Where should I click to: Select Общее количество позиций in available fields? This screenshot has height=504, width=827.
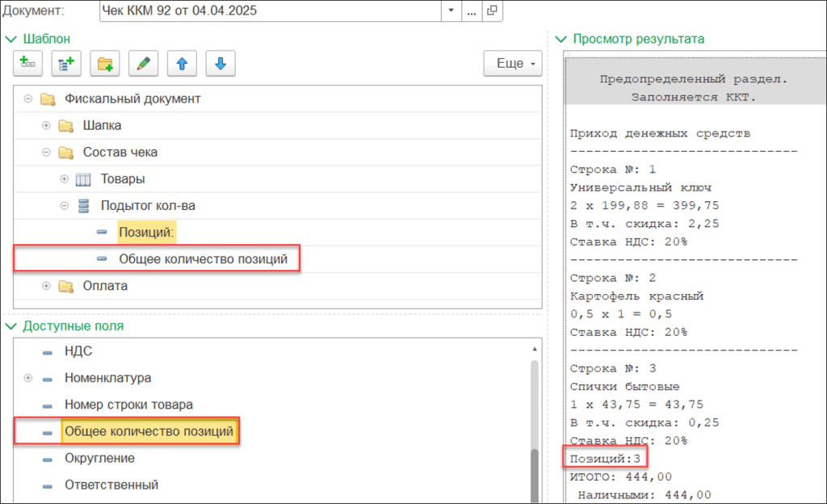point(149,432)
